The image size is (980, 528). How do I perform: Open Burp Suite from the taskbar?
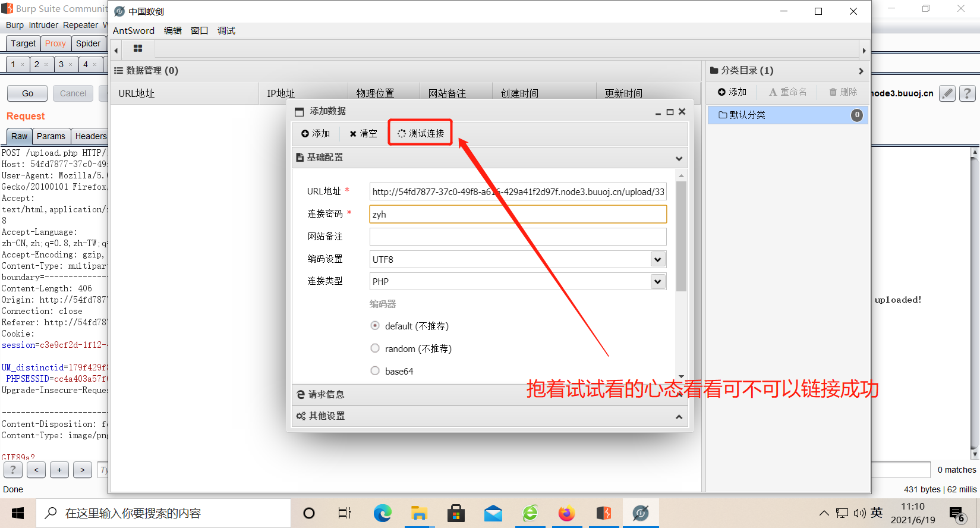pos(604,513)
